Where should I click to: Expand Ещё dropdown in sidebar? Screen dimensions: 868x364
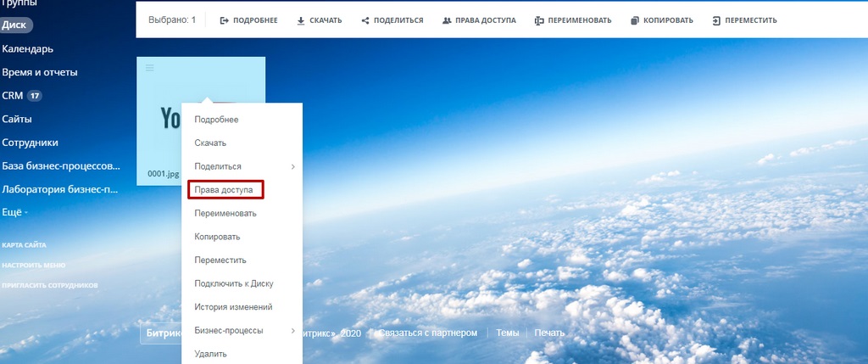click(15, 212)
